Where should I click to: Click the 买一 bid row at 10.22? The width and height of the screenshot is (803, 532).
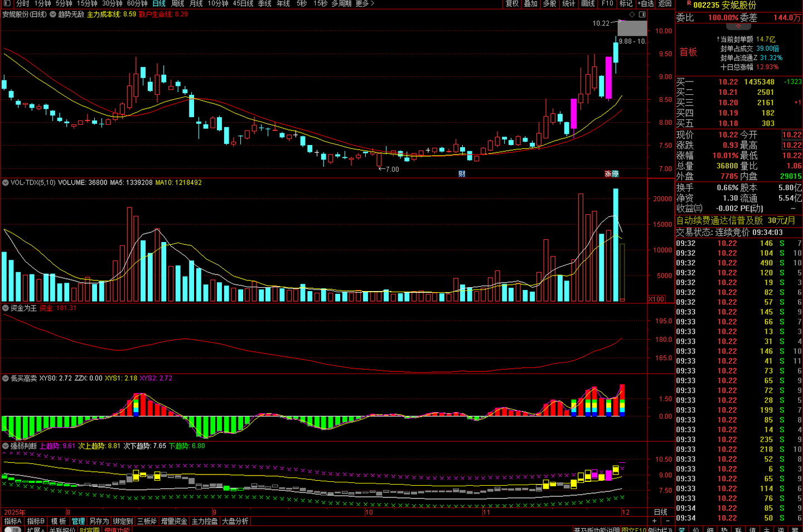pyautogui.click(x=739, y=82)
